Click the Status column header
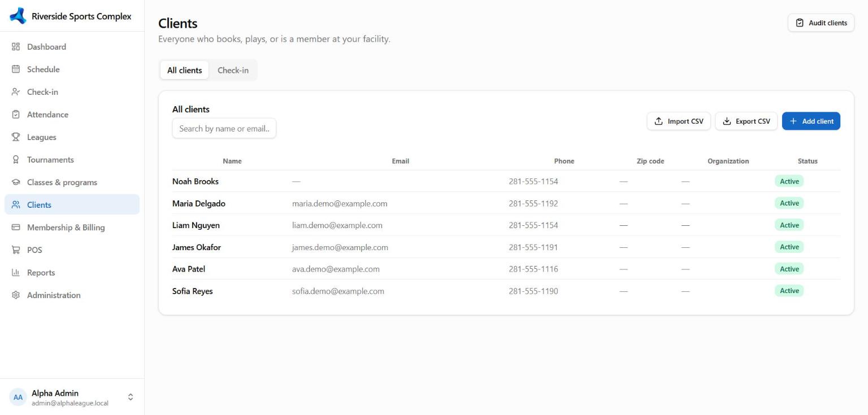868x415 pixels. click(808, 161)
